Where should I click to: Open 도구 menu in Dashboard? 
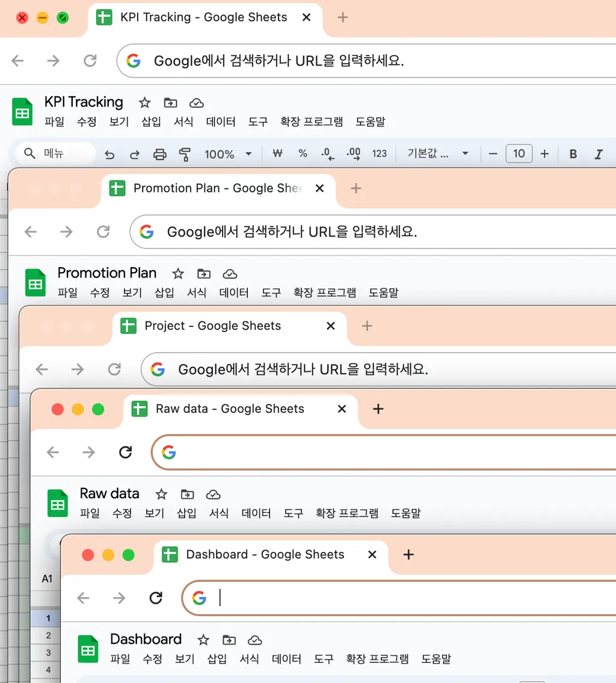click(x=324, y=658)
